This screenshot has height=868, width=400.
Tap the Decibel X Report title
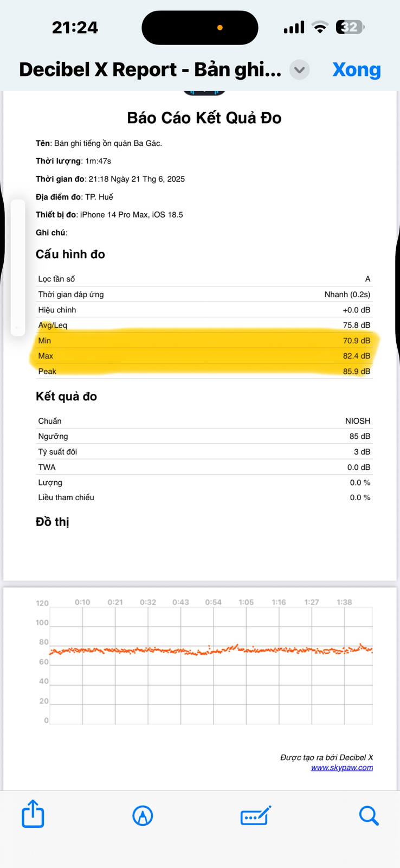[x=150, y=70]
